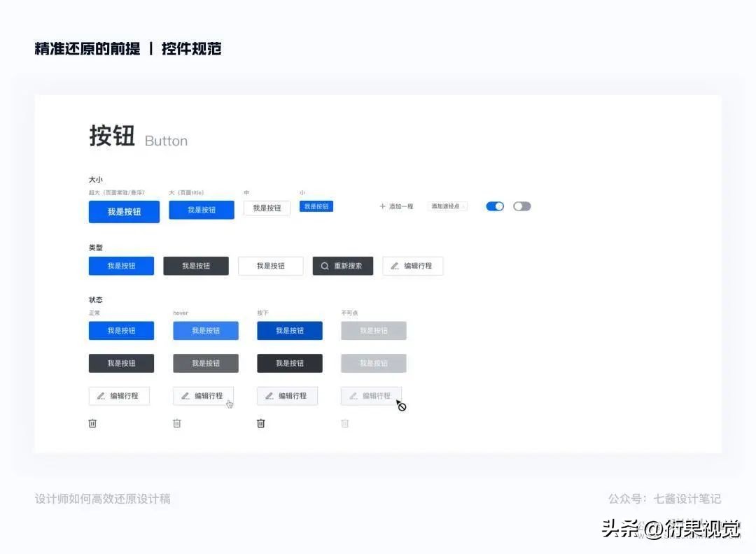Click the 超大 blue 我是按钮 button
Viewport: 756px width, 554px height.
click(124, 211)
